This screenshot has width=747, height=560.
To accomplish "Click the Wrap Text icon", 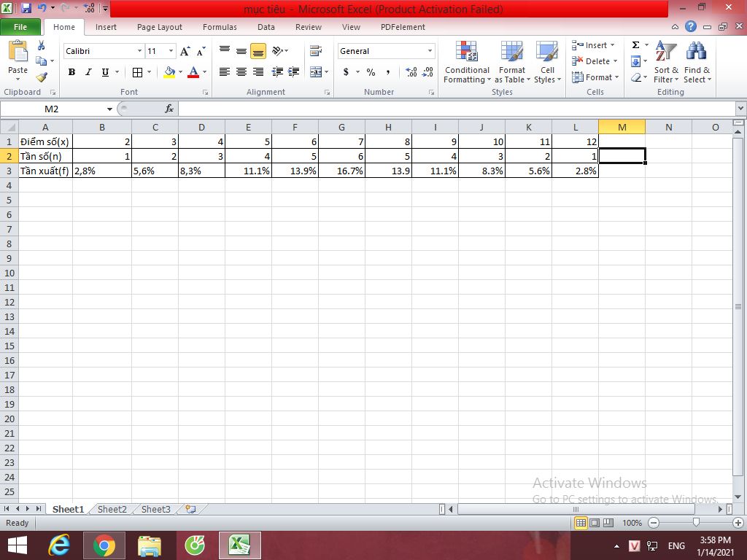I will pyautogui.click(x=315, y=51).
